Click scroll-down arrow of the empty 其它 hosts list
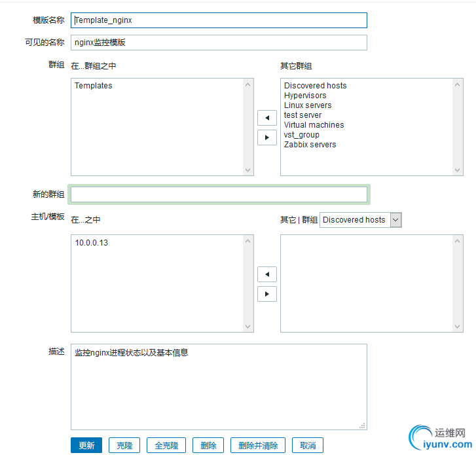 click(x=457, y=327)
